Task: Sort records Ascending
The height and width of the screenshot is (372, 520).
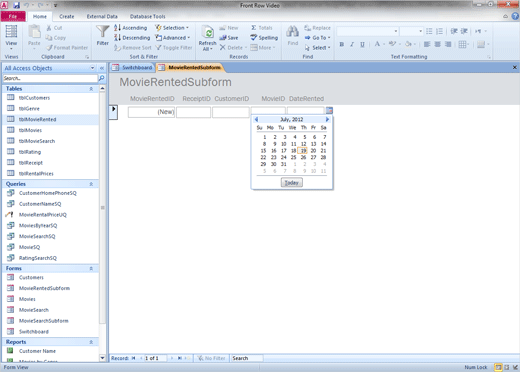Action: pyautogui.click(x=130, y=28)
